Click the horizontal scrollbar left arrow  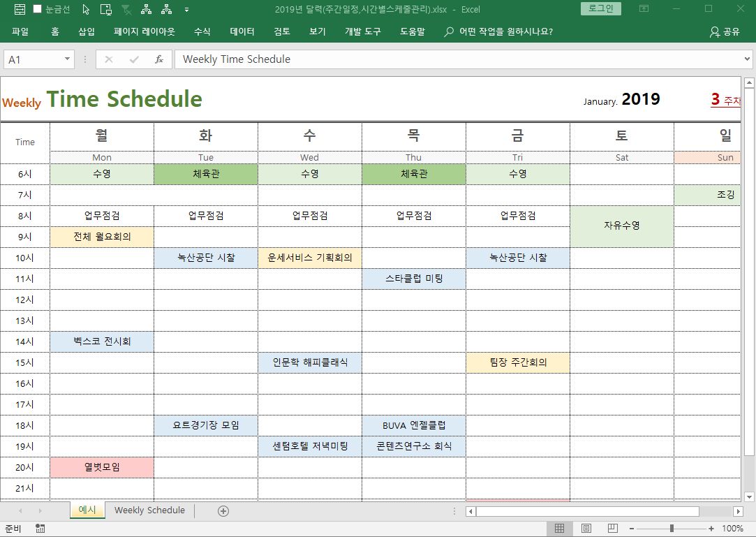pyautogui.click(x=471, y=511)
